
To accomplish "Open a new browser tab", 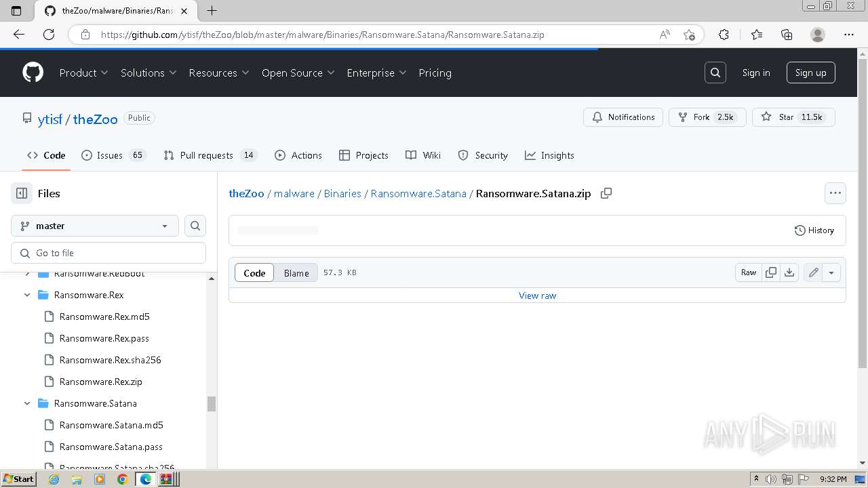I will [212, 10].
